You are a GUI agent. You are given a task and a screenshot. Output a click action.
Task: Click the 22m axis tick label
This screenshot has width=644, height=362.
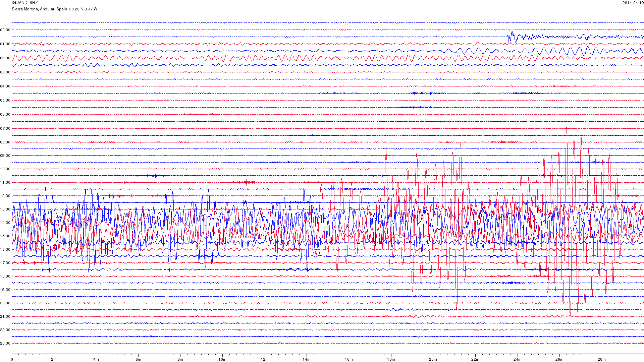(475, 360)
